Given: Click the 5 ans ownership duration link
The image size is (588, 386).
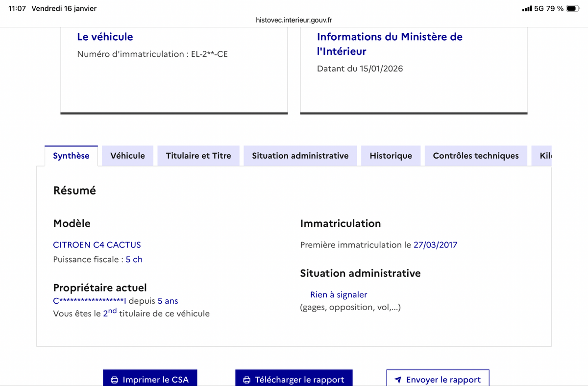Looking at the screenshot, I should [169, 301].
